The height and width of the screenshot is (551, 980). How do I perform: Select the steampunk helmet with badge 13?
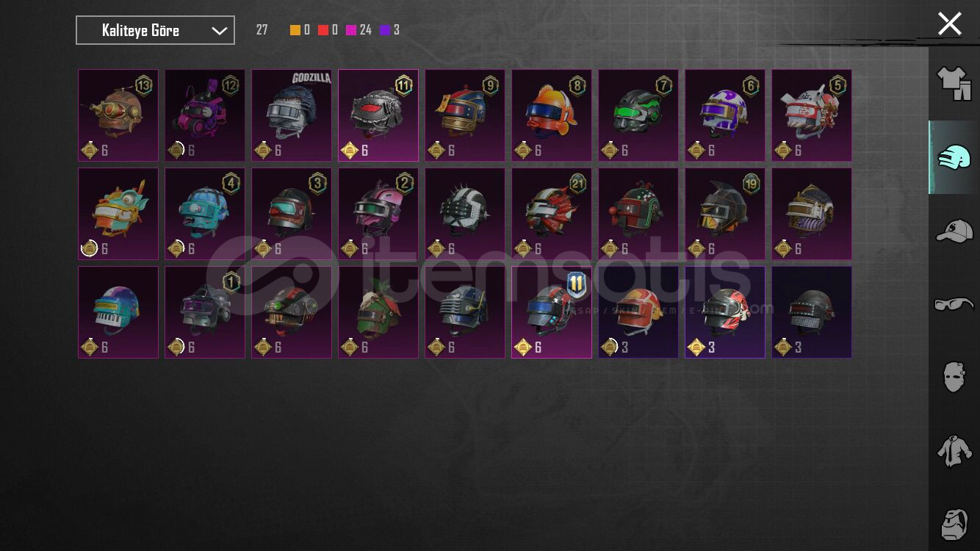[118, 115]
